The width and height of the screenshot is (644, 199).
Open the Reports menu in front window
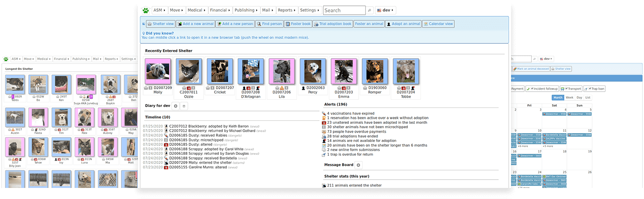pos(287,10)
